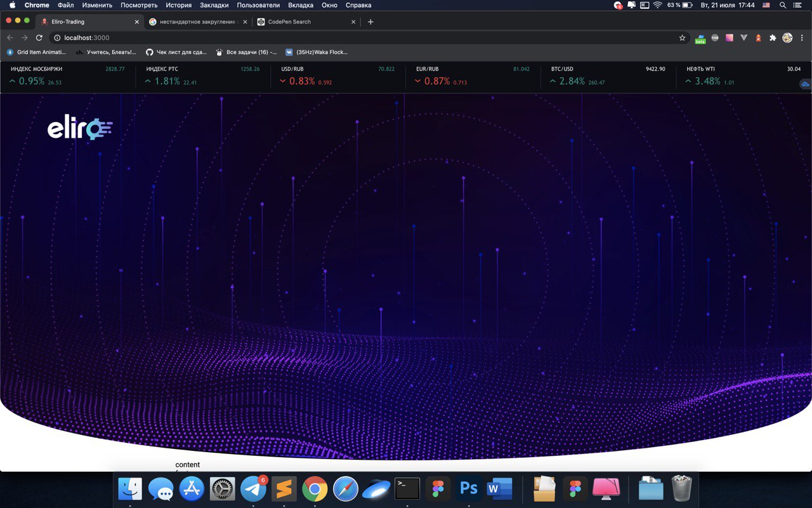812x508 pixels.
Task: Open the Grid Item Animati... bookmark
Action: coord(36,52)
